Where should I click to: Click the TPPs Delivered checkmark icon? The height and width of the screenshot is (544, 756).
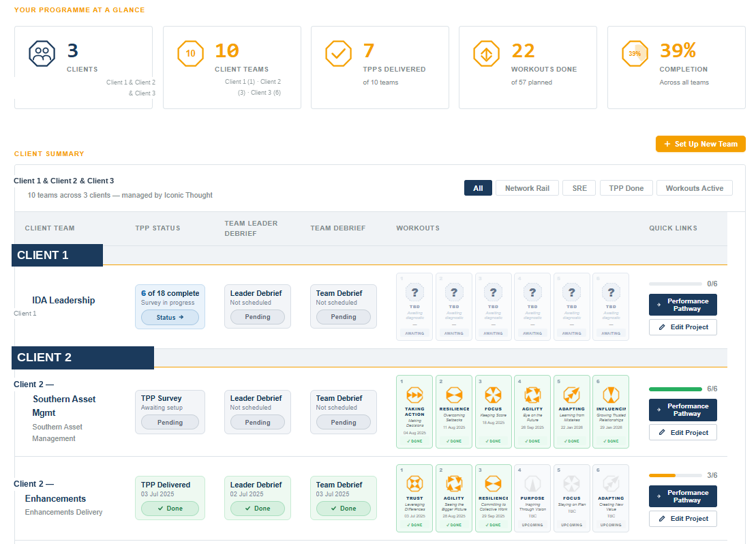[x=339, y=54]
